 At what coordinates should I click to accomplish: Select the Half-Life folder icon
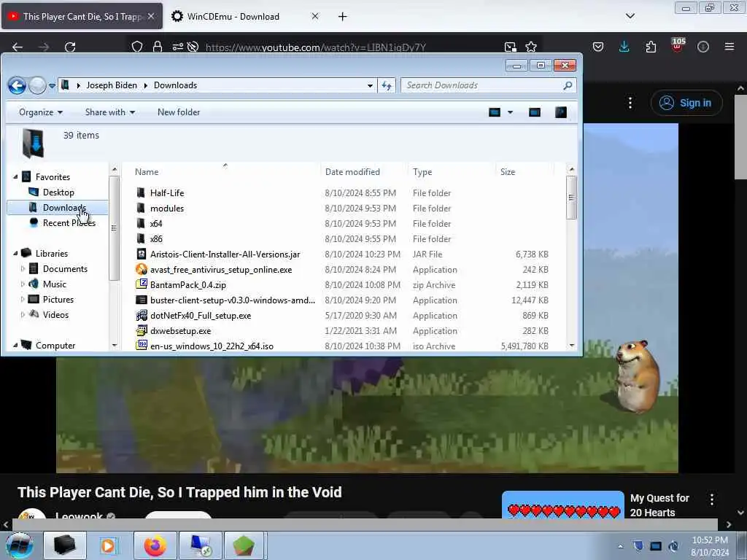(141, 192)
